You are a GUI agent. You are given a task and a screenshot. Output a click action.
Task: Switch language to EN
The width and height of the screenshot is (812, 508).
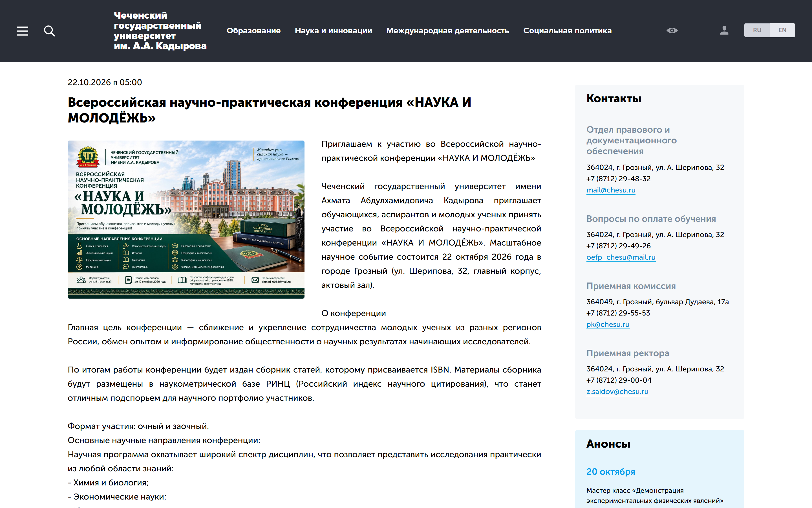click(782, 30)
